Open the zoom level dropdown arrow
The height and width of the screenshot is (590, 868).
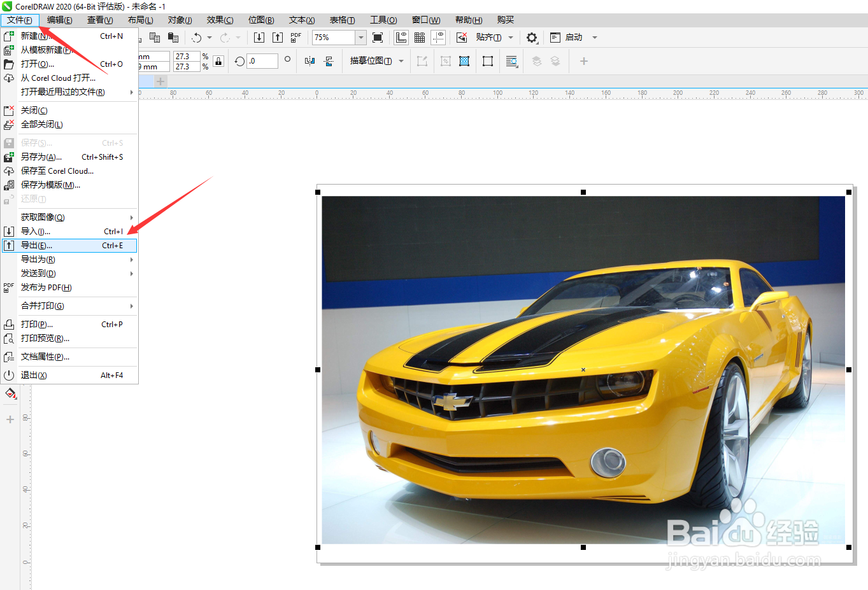pos(361,38)
